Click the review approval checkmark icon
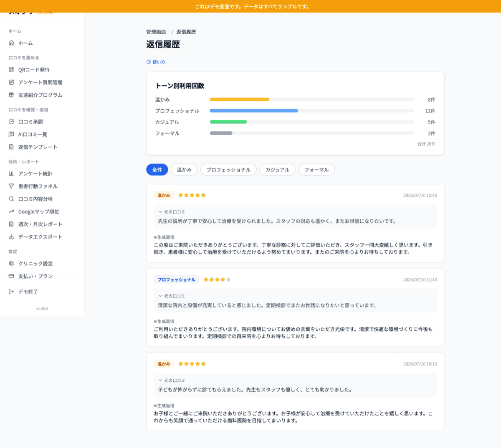Image resolution: width=501 pixels, height=448 pixels. point(11,121)
